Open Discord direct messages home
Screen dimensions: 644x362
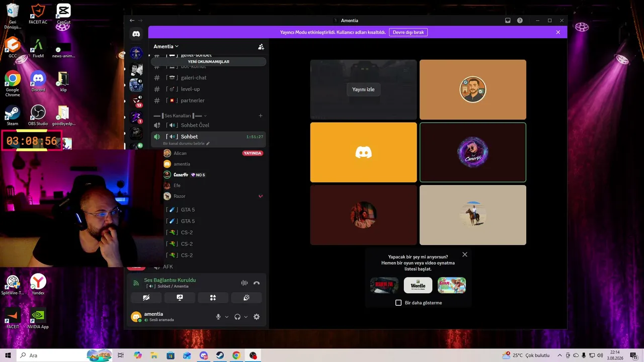tap(136, 34)
